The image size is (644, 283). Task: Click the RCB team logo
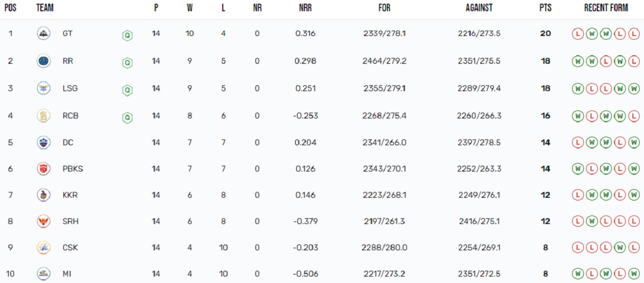(43, 116)
